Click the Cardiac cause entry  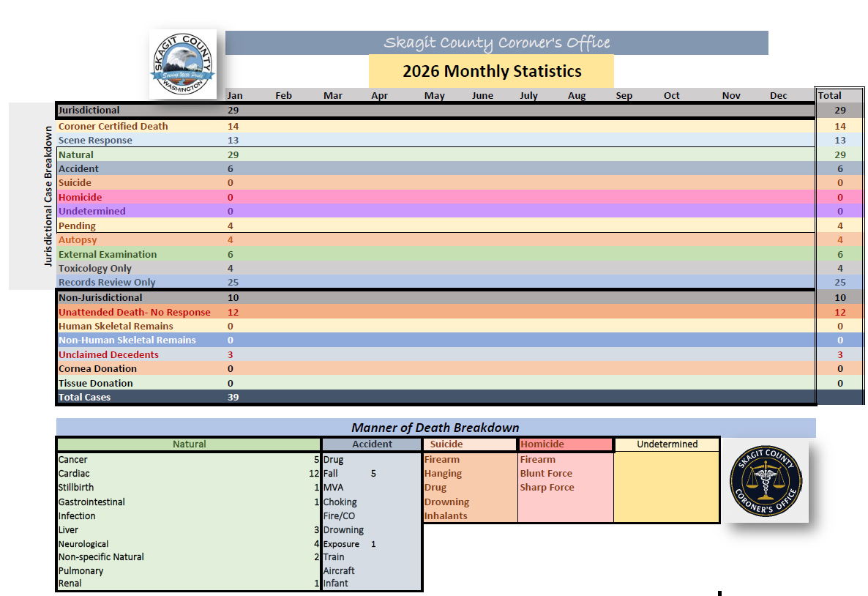pos(74,474)
